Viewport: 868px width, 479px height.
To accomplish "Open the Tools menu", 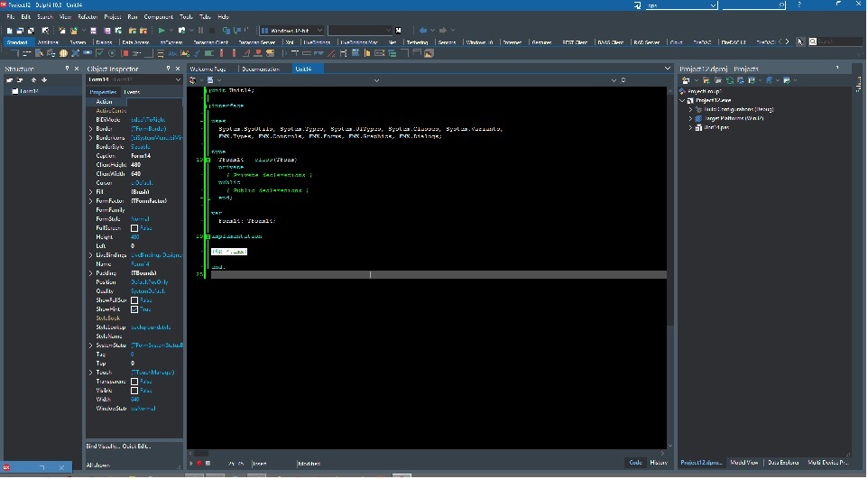I will 186,16.
